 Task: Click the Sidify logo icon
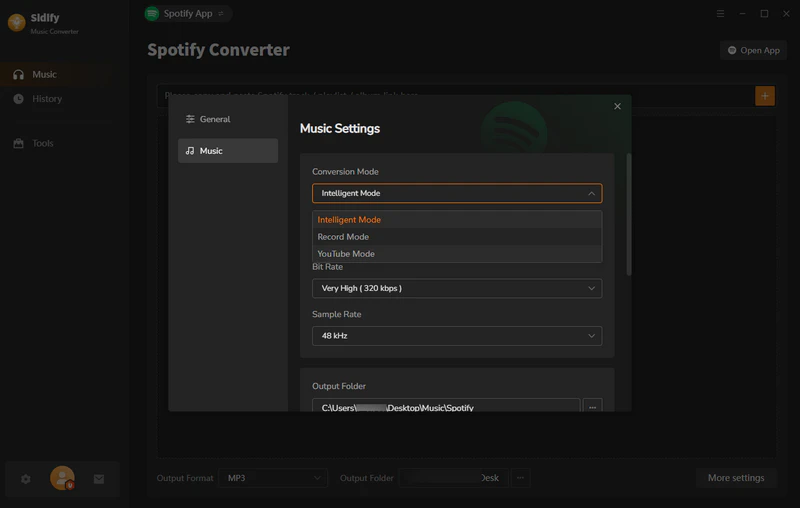[16, 22]
